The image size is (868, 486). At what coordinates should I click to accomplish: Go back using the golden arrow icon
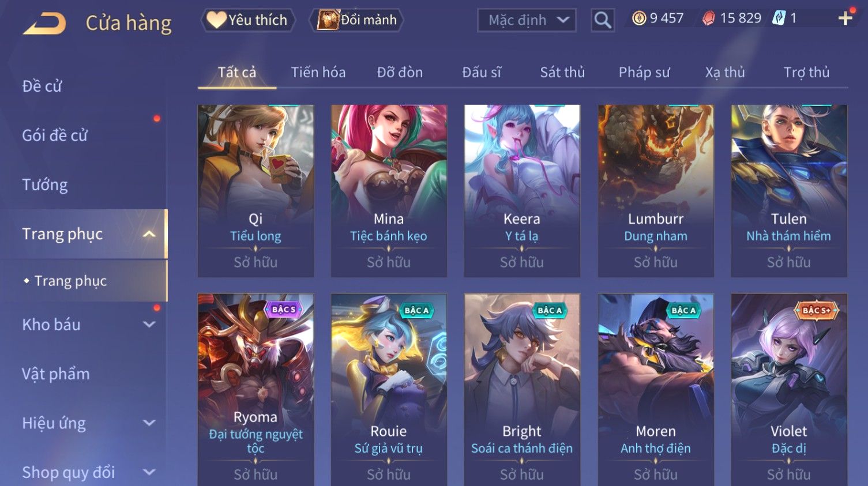pos(45,23)
